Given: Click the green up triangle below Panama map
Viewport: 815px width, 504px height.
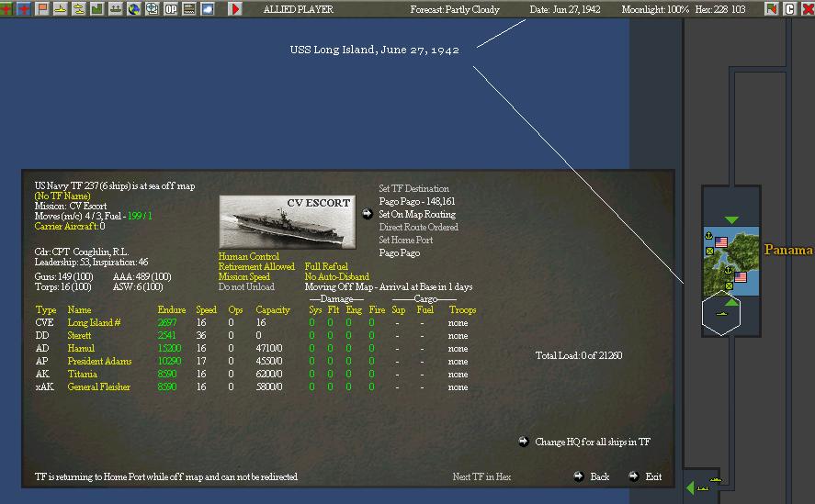Looking at the screenshot, I should [731, 302].
